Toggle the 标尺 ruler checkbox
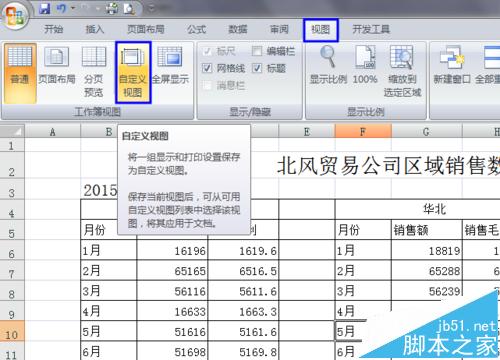This screenshot has width=500, height=360. 207,51
